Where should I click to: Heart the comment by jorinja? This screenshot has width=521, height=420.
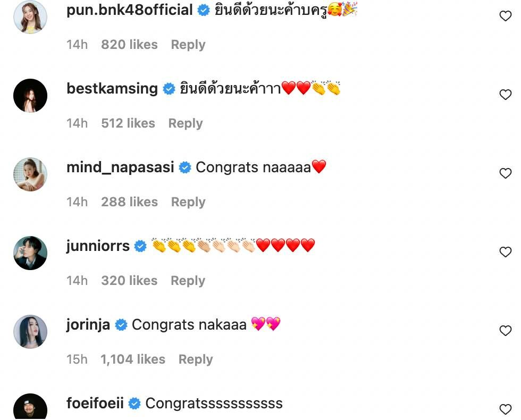(505, 331)
